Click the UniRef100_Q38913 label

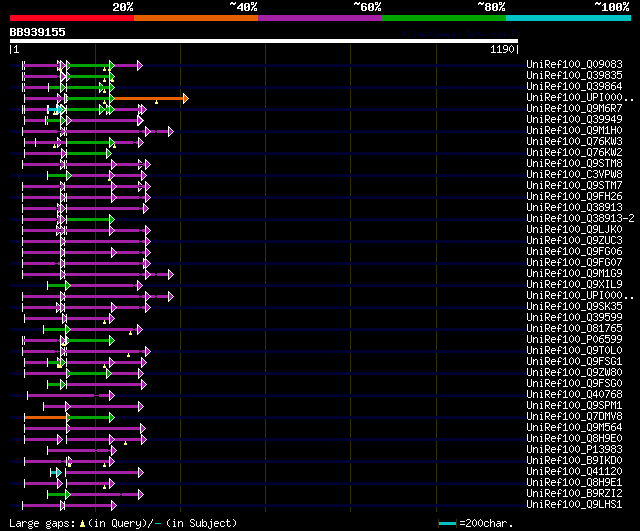coord(574,208)
